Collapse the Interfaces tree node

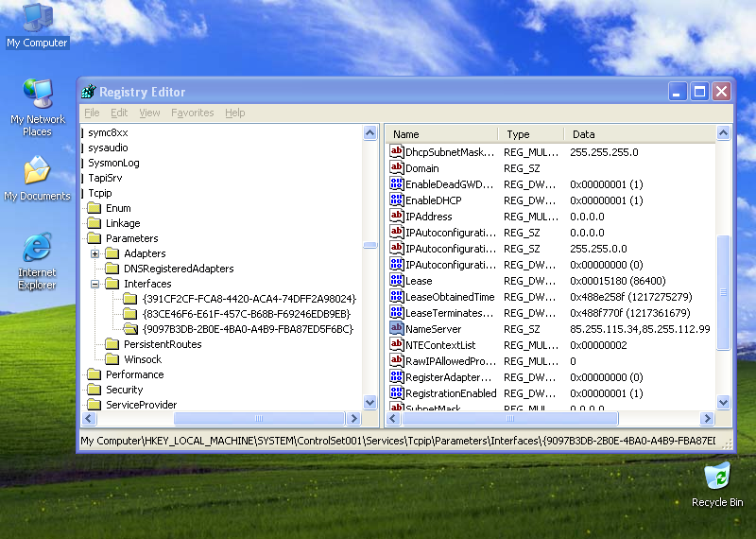click(95, 285)
